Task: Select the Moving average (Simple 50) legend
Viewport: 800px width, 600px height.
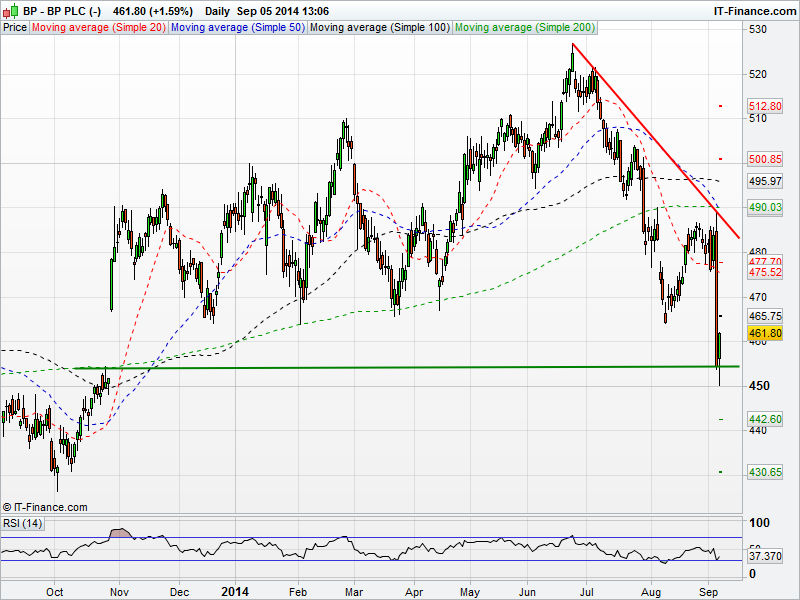Action: pos(237,28)
